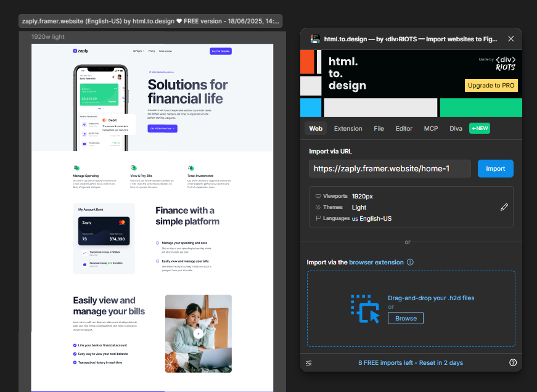Click Easy way to view total balance item

point(100,354)
